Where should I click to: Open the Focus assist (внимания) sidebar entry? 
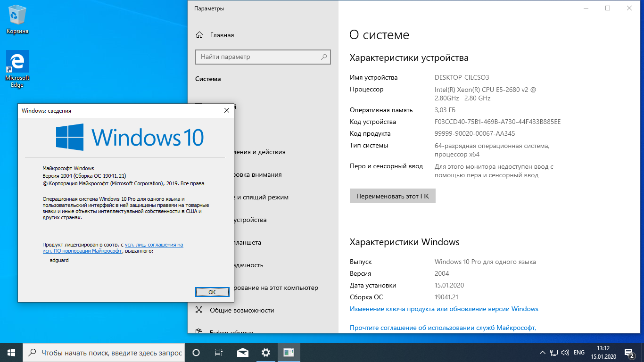tap(286, 174)
